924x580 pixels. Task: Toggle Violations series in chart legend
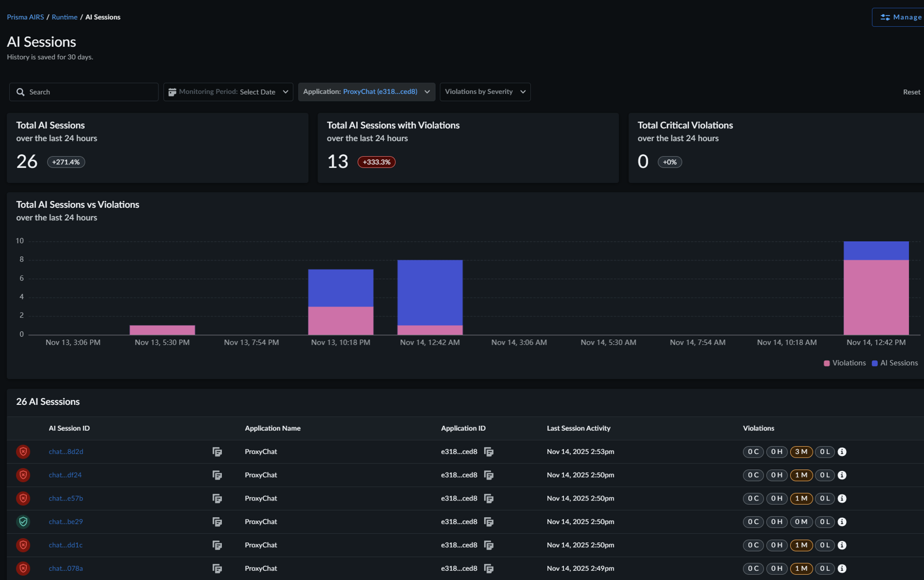[844, 363]
